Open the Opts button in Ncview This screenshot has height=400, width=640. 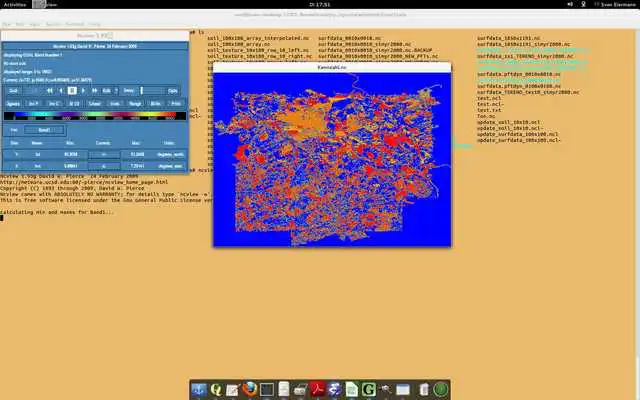click(x=173, y=91)
